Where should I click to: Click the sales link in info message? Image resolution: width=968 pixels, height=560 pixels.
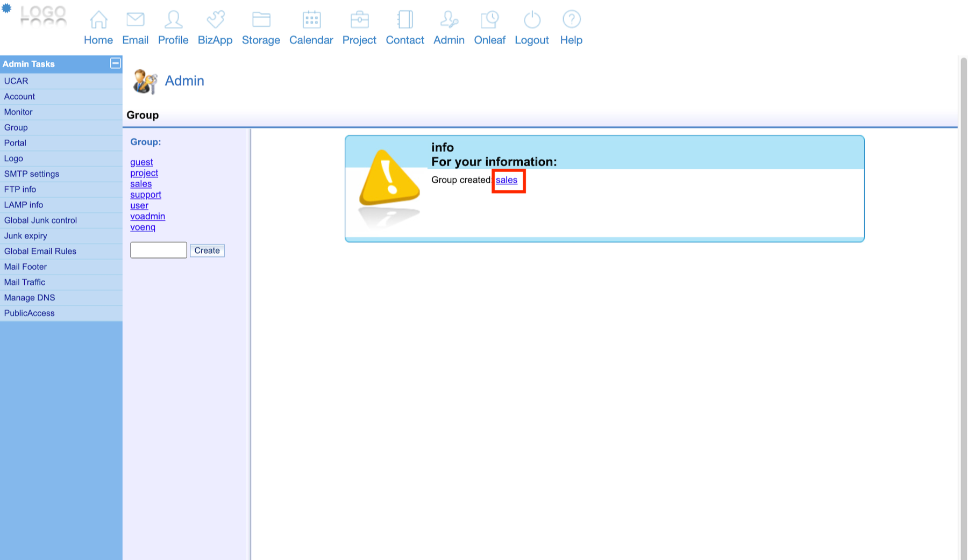click(x=507, y=180)
